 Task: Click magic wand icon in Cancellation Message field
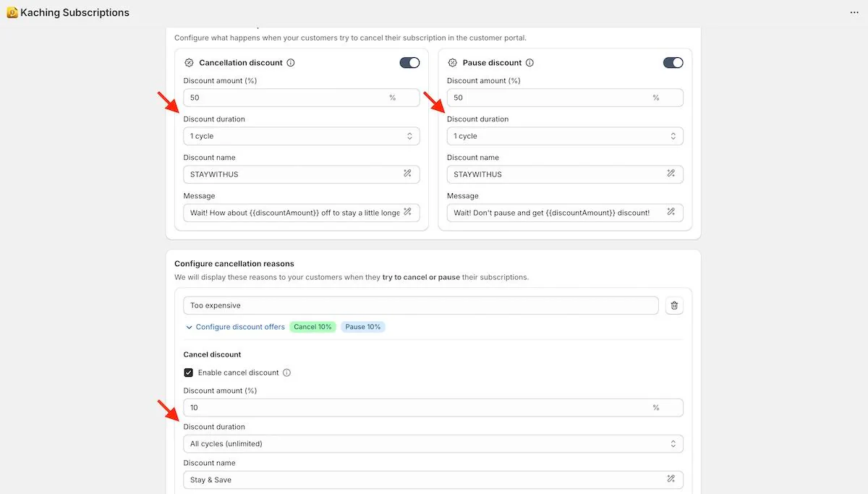pos(407,212)
